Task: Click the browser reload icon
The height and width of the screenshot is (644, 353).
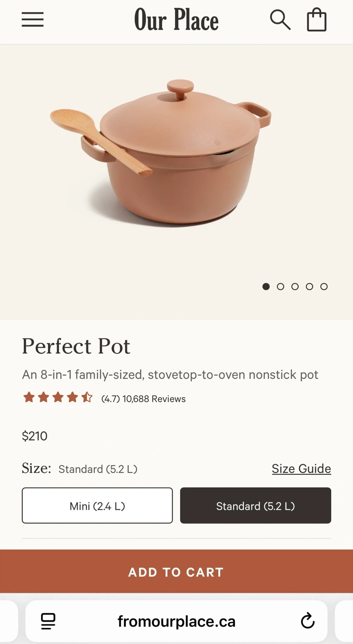Action: tap(307, 621)
